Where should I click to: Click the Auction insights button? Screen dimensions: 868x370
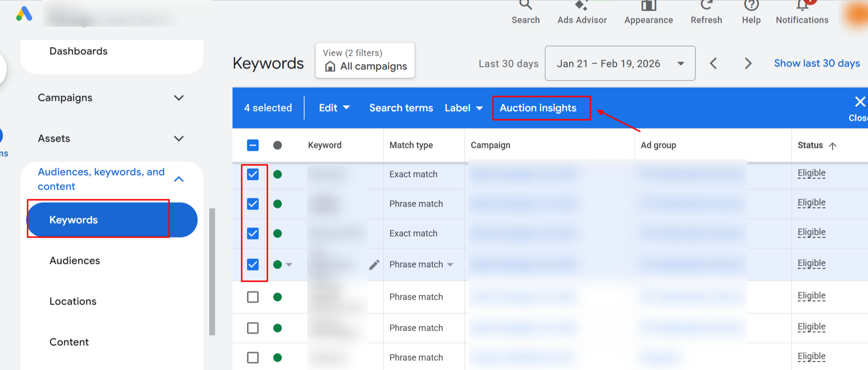(x=538, y=108)
